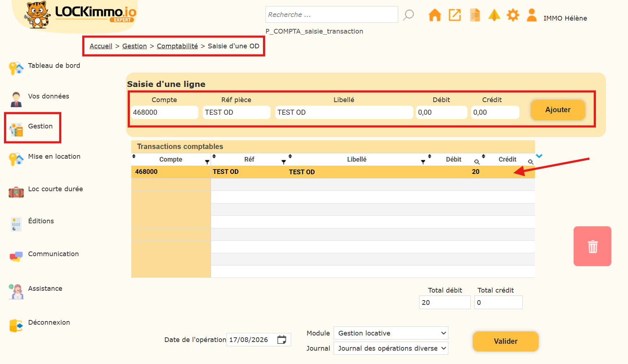This screenshot has height=364, width=628.
Task: Follow the Accueil breadcrumb link
Action: point(101,46)
